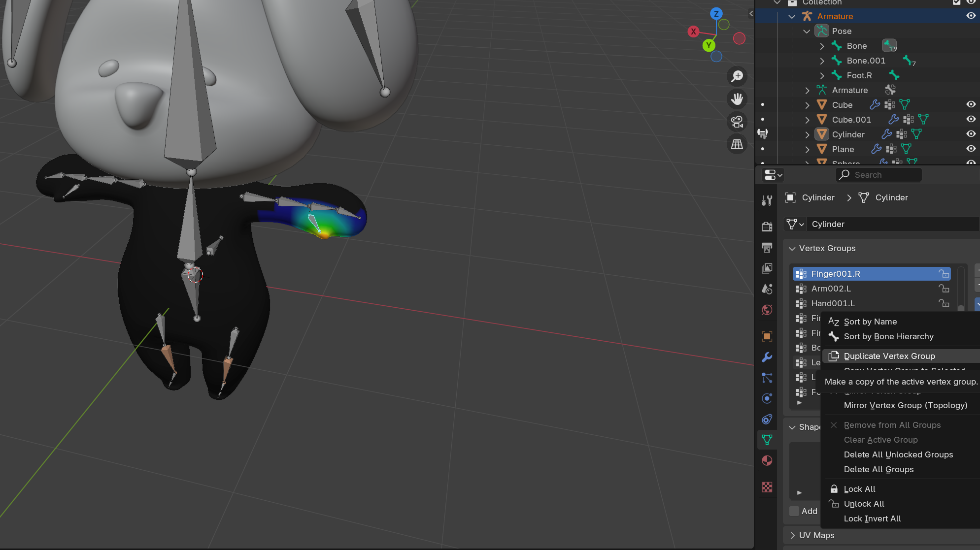This screenshot has width=980, height=550.
Task: Open the Material properties tab
Action: click(767, 461)
